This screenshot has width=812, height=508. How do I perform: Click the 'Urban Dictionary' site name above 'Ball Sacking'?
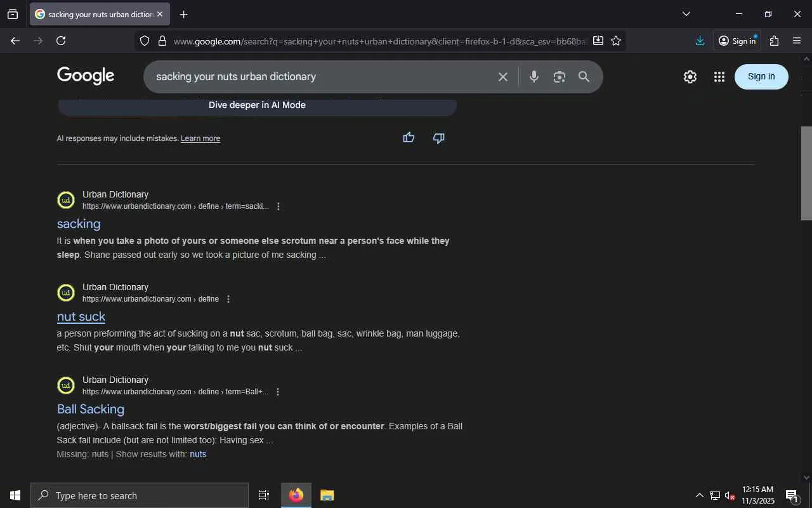(x=115, y=380)
